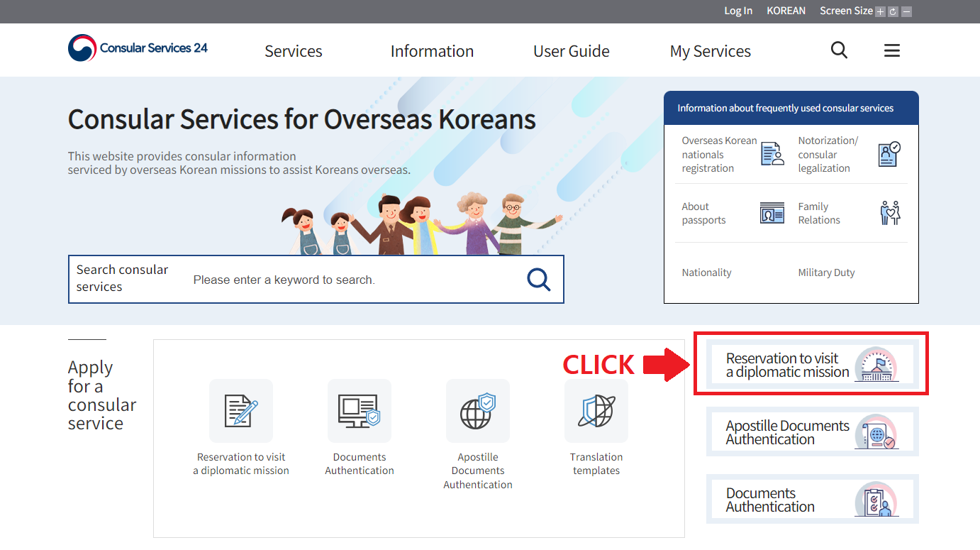The width and height of the screenshot is (980, 550).
Task: Open the hamburger navigation menu
Action: [x=891, y=50]
